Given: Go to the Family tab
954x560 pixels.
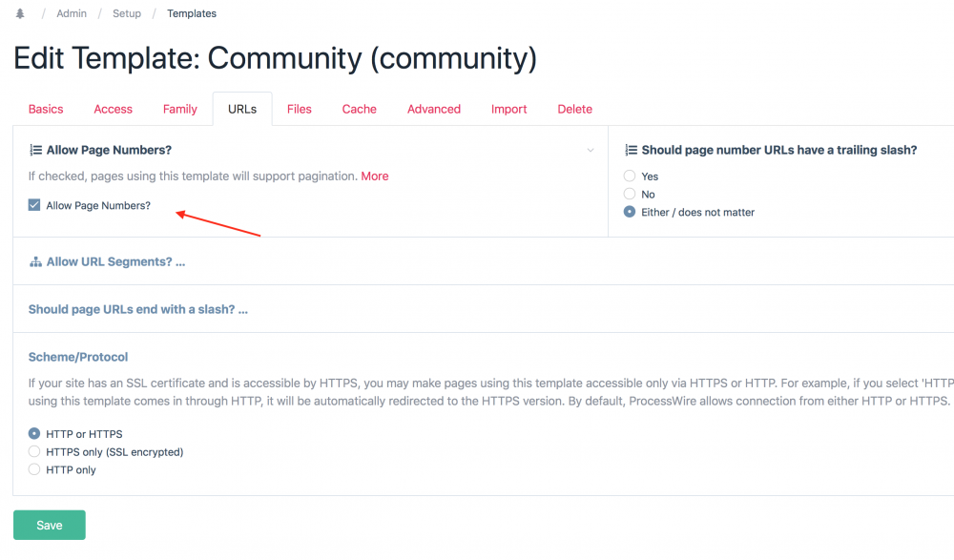Looking at the screenshot, I should coord(179,110).
